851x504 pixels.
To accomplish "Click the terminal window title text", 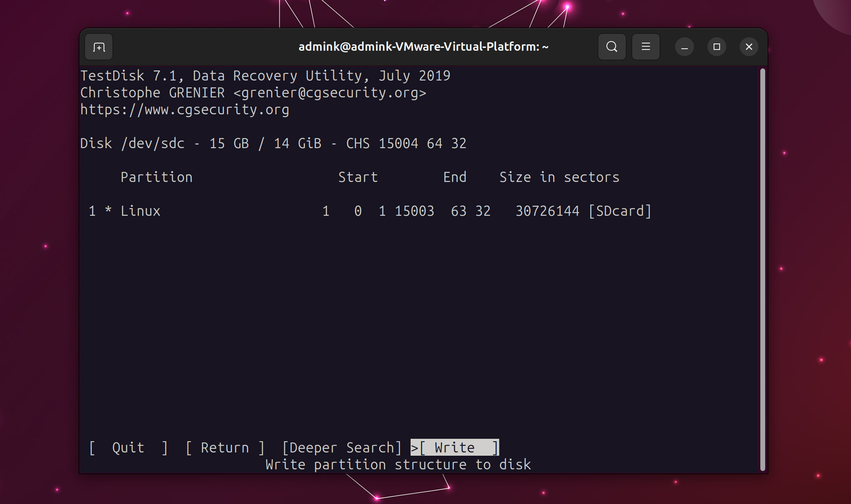I will click(423, 47).
